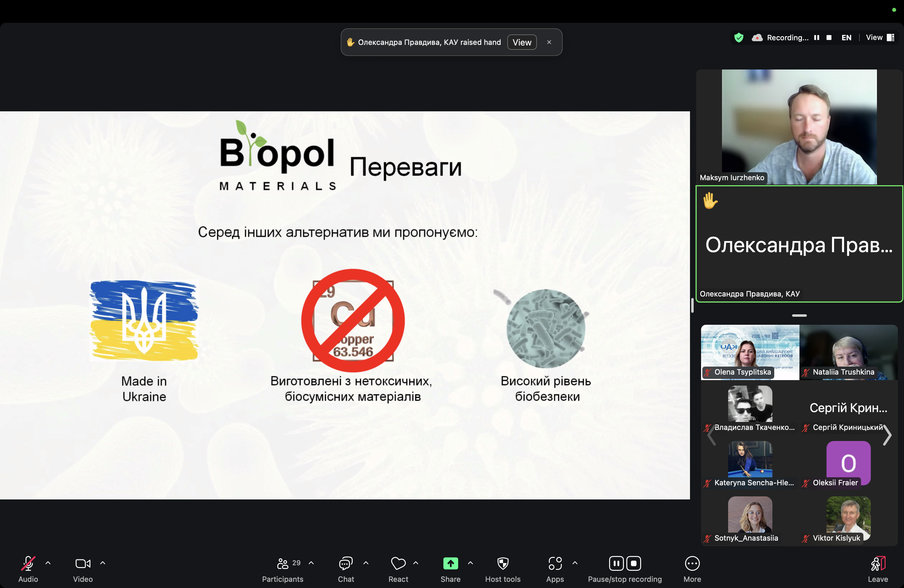
Task: Expand the caret beside Participants count
Action: click(x=311, y=563)
